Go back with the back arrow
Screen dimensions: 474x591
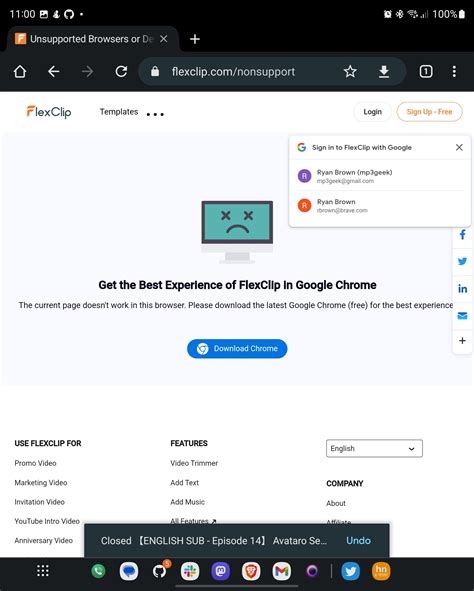[x=54, y=71]
